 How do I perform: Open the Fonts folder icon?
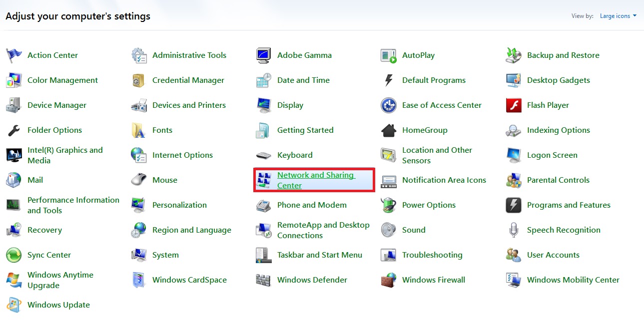click(139, 130)
